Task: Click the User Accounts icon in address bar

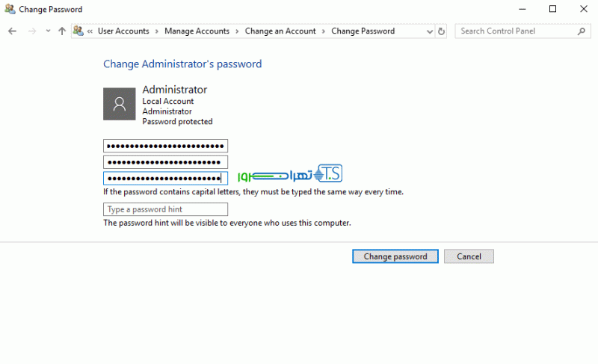Action: [78, 31]
